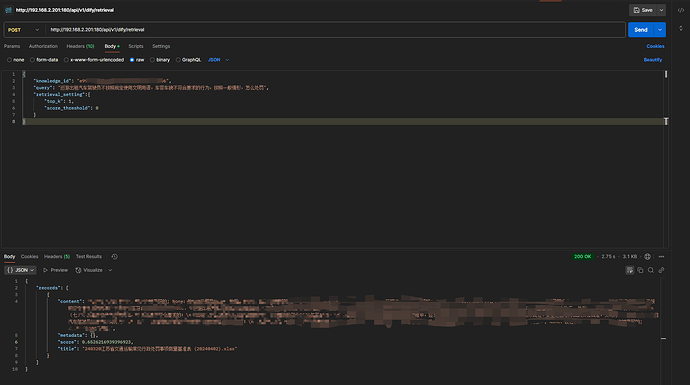The width and height of the screenshot is (690, 385).
Task: Click the 200 OK status badge
Action: click(x=582, y=257)
